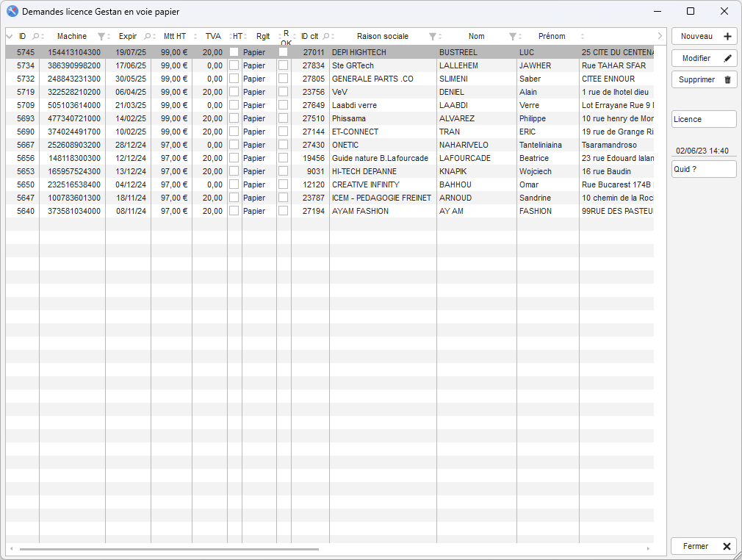
Task: Click the horizontal scrollbar at table bottom
Action: 169,549
